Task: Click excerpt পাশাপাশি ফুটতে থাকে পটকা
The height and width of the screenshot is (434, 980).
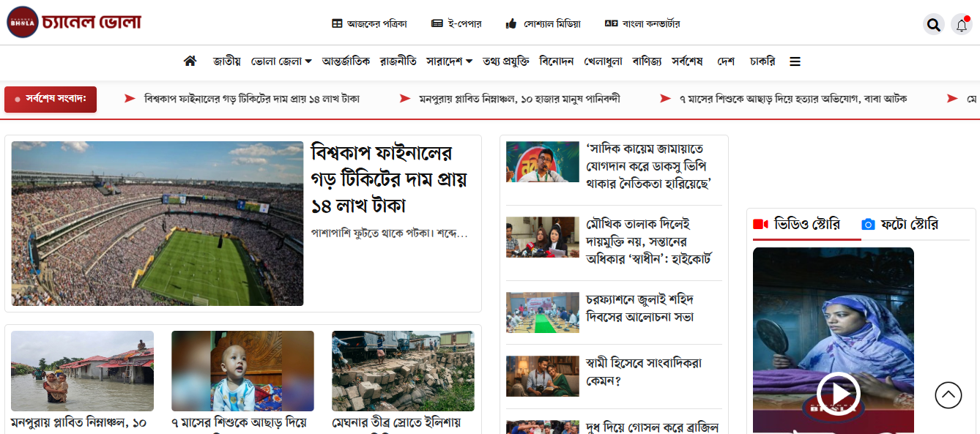Action: tap(390, 233)
